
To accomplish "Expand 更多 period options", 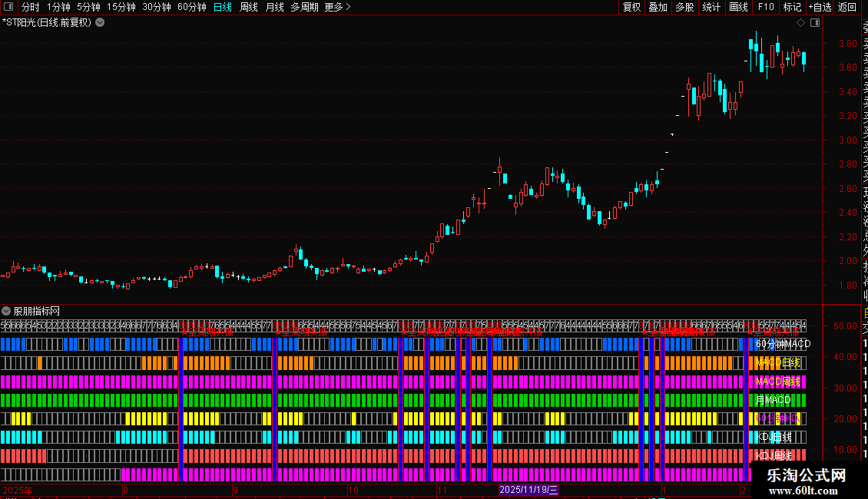I will (x=338, y=7).
